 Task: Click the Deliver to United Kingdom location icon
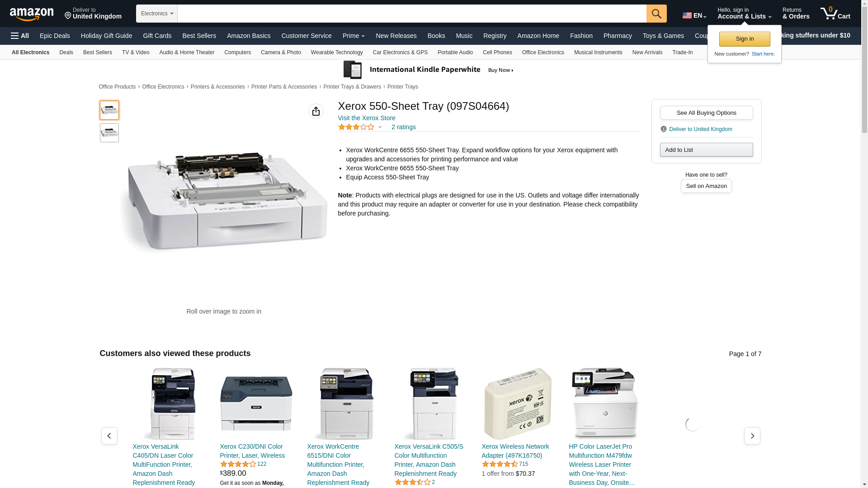pyautogui.click(x=664, y=129)
